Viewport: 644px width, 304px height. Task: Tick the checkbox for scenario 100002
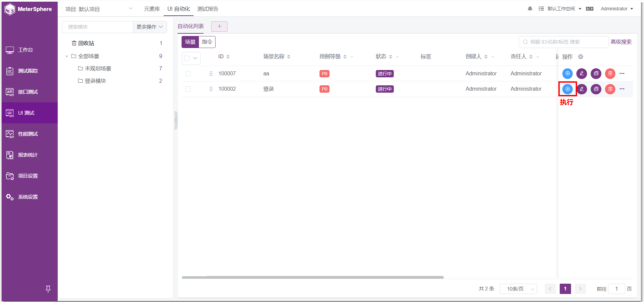188,89
